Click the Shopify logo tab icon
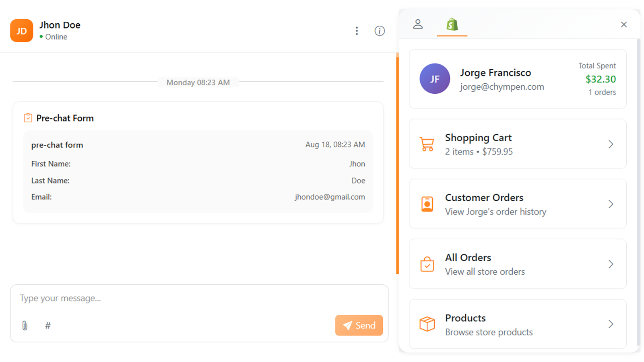Screen dimensions: 644x362 click(452, 25)
